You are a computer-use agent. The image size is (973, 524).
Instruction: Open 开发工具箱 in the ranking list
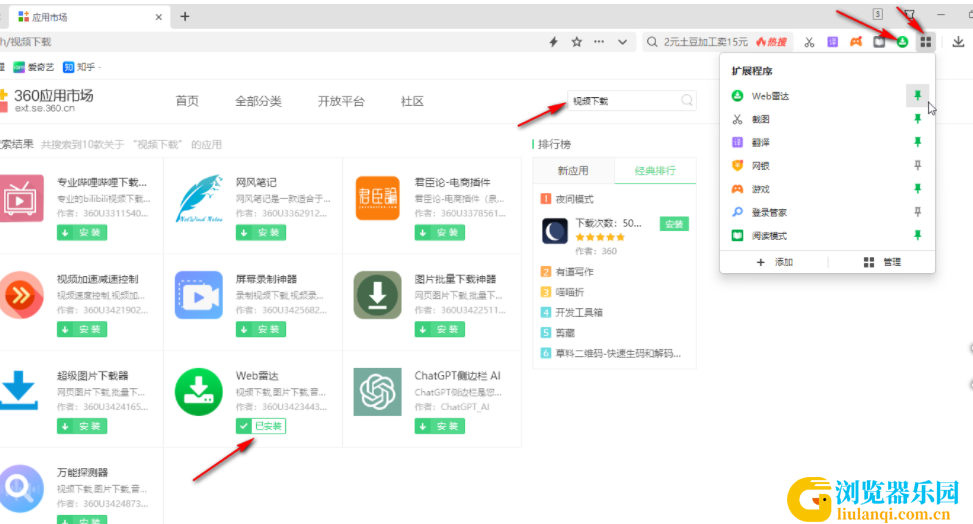pos(578,312)
